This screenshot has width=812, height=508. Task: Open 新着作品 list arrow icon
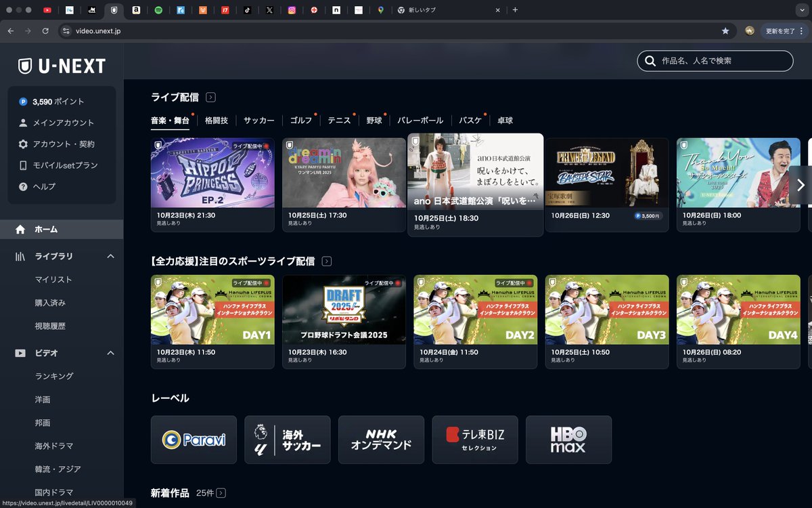tap(221, 493)
